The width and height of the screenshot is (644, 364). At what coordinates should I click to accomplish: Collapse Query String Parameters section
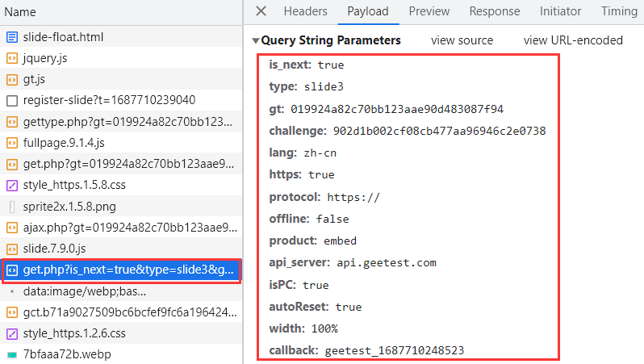(256, 40)
